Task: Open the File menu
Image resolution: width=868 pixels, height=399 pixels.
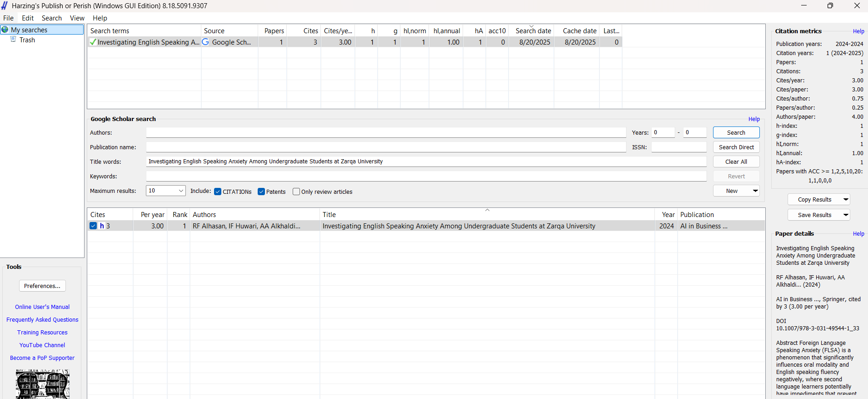Action: pos(9,18)
